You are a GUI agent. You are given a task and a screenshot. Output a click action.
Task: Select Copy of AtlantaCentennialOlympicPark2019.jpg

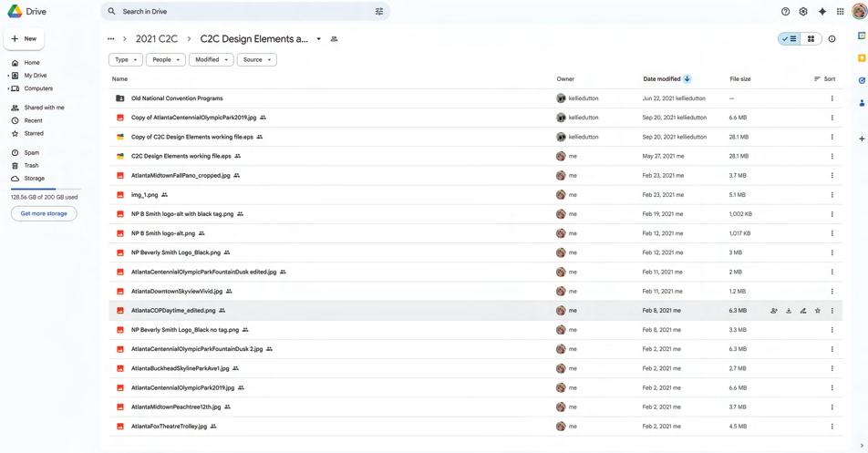pyautogui.click(x=476, y=118)
